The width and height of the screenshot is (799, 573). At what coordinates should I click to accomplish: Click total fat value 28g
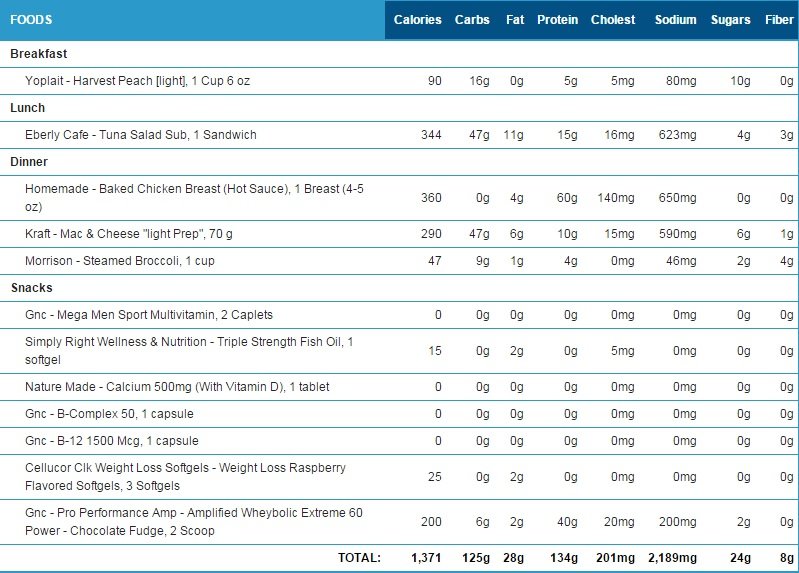coord(513,558)
